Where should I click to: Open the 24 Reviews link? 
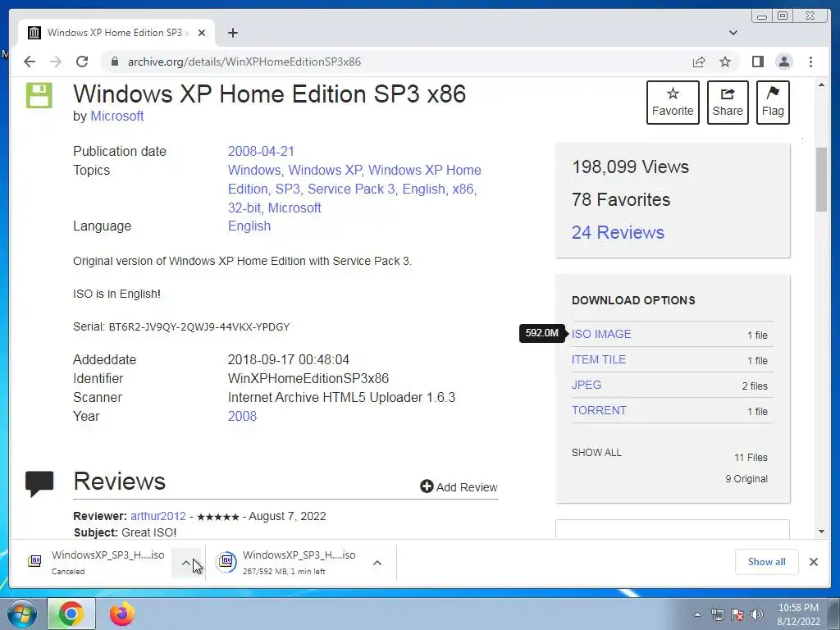(618, 232)
